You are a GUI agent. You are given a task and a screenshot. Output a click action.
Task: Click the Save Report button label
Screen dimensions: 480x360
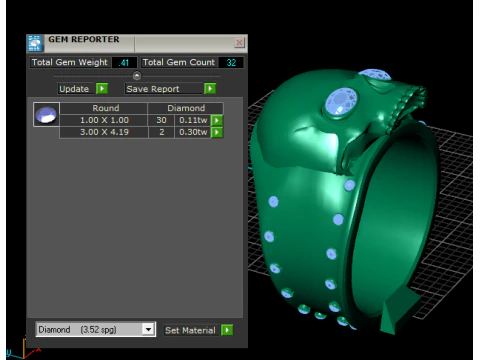pyautogui.click(x=164, y=89)
